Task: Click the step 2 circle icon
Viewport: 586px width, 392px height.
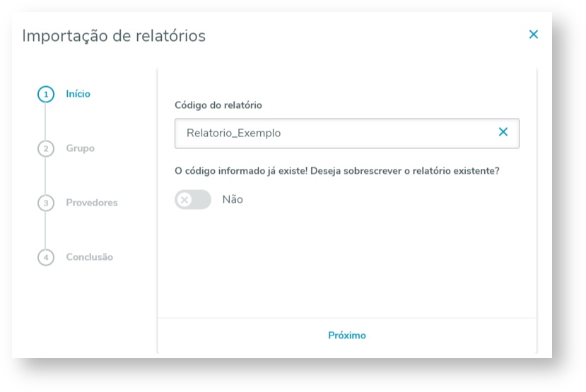Action: pyautogui.click(x=46, y=149)
